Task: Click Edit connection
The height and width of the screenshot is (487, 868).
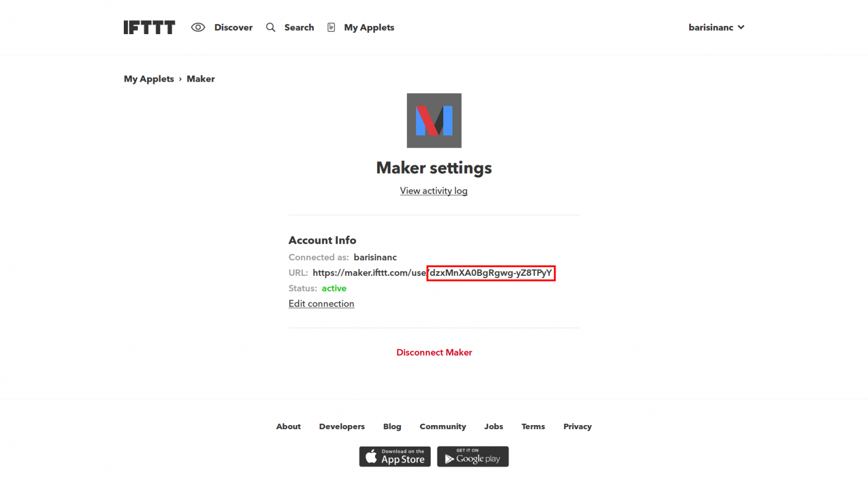Action: coord(321,303)
